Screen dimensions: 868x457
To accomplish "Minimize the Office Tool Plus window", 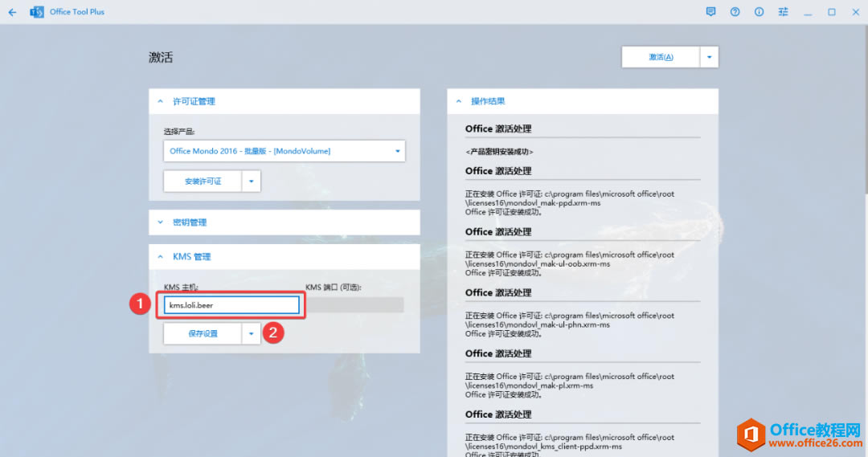I will tap(808, 12).
